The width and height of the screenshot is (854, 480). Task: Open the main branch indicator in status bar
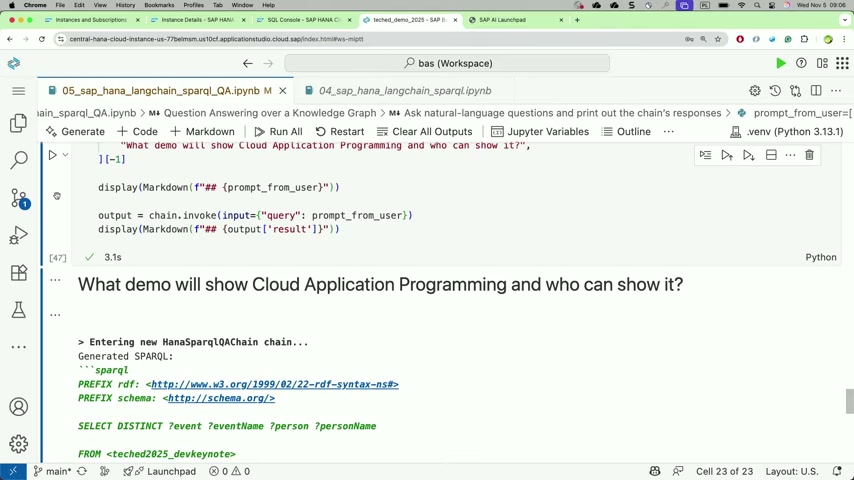[x=52, y=471]
